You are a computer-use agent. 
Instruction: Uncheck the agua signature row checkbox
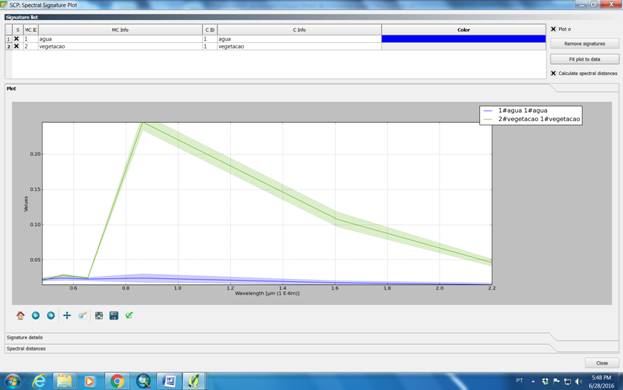pos(16,39)
